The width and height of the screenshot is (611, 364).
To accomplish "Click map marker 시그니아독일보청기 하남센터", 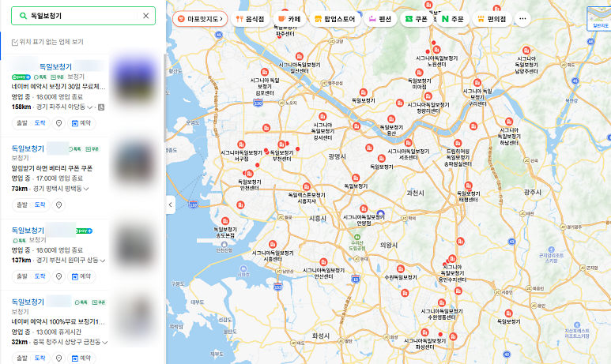I will click(509, 122).
